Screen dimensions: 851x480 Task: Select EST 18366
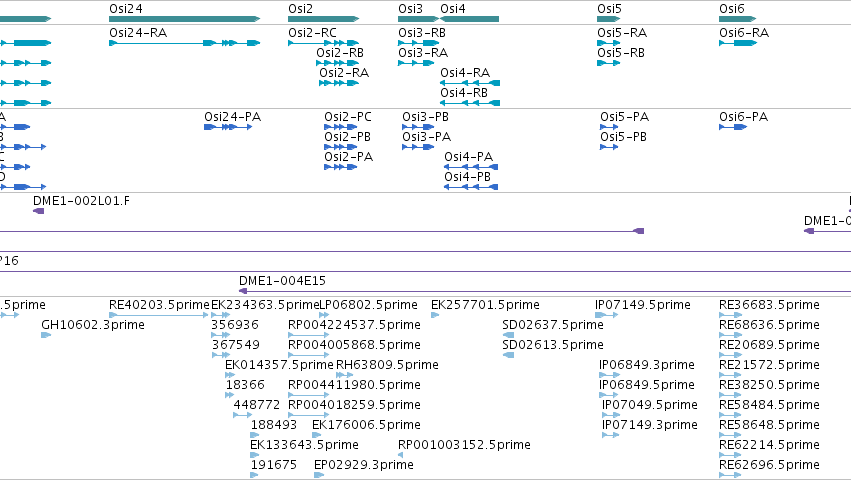click(230, 395)
